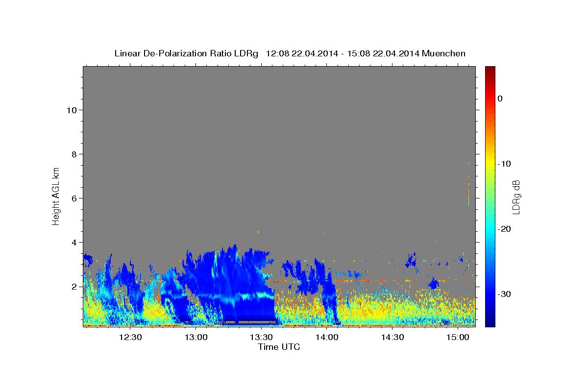
Task: Click the 14:00 time tick label
Action: pos(327,338)
